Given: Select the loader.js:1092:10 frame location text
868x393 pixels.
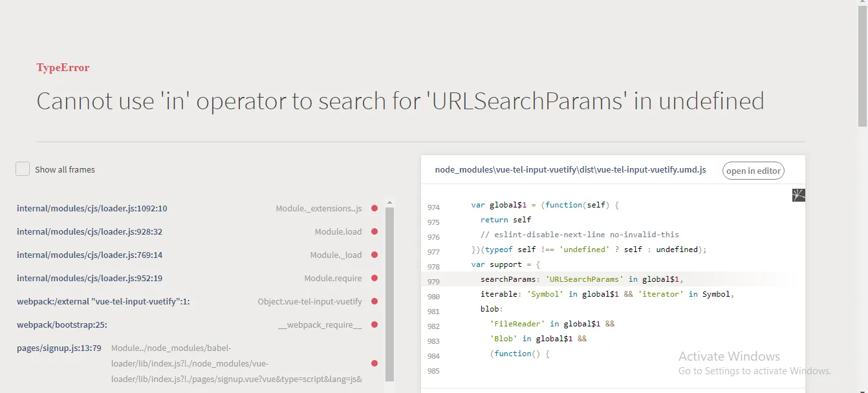Looking at the screenshot, I should (92, 208).
